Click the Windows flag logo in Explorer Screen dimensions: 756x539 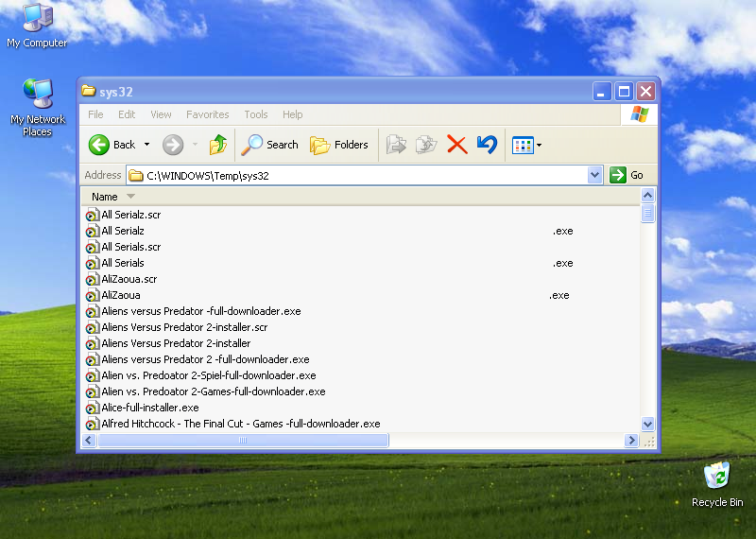640,114
